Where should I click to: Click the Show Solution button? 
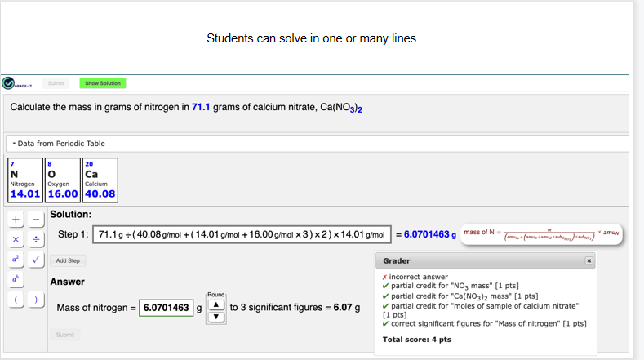pos(103,83)
